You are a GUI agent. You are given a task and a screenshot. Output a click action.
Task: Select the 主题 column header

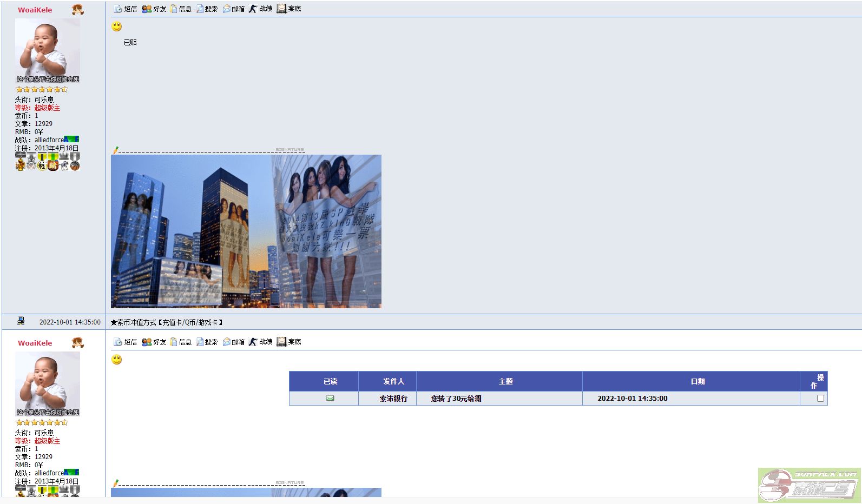[x=505, y=382]
